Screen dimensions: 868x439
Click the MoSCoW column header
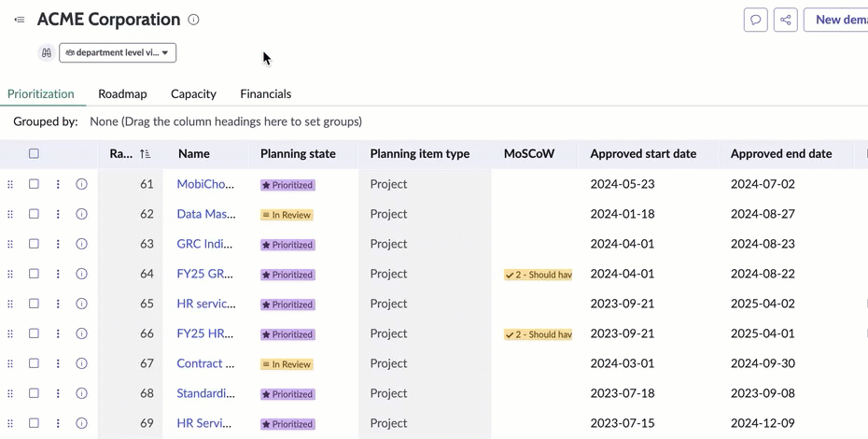click(528, 154)
